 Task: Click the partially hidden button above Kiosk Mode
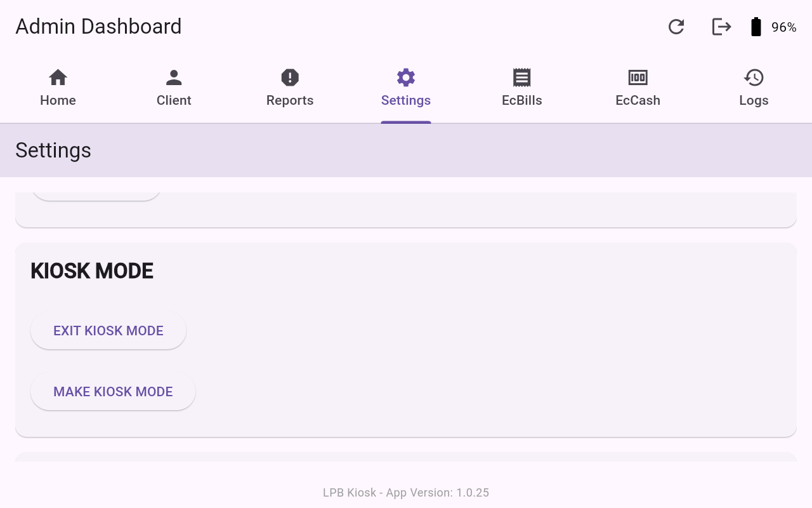pos(96,196)
